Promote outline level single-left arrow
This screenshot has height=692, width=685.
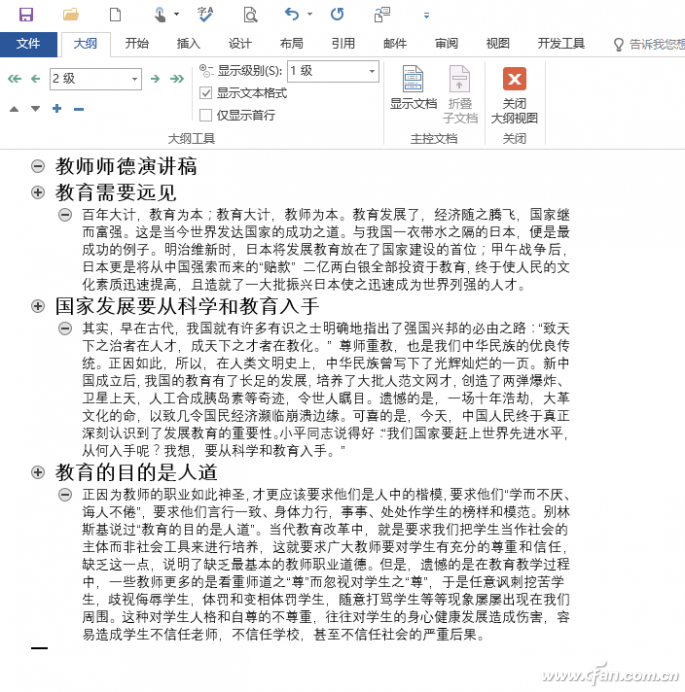tap(35, 79)
